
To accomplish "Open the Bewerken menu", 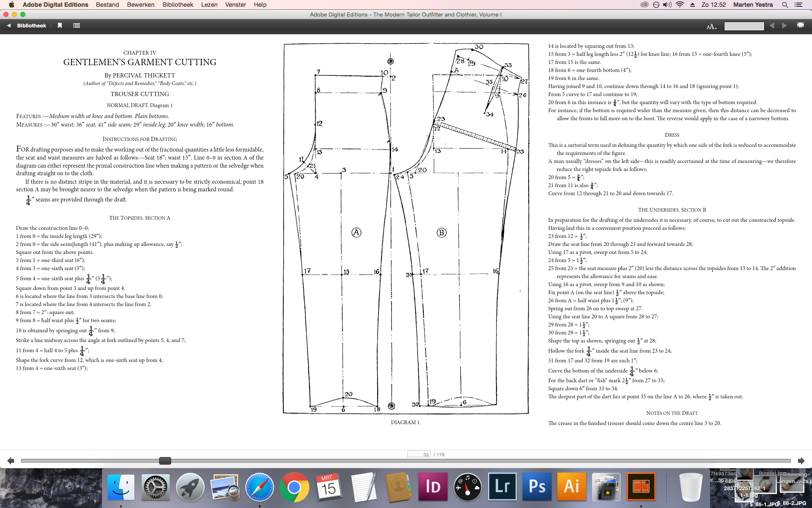I will [141, 5].
